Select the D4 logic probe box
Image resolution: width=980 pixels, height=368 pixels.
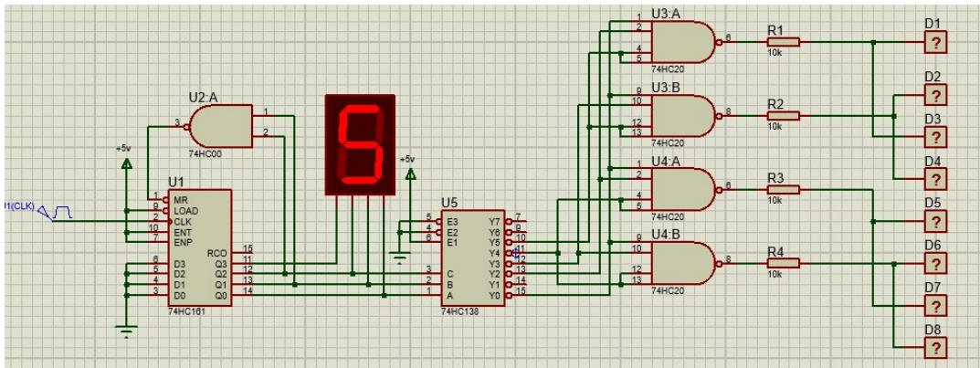pos(933,179)
